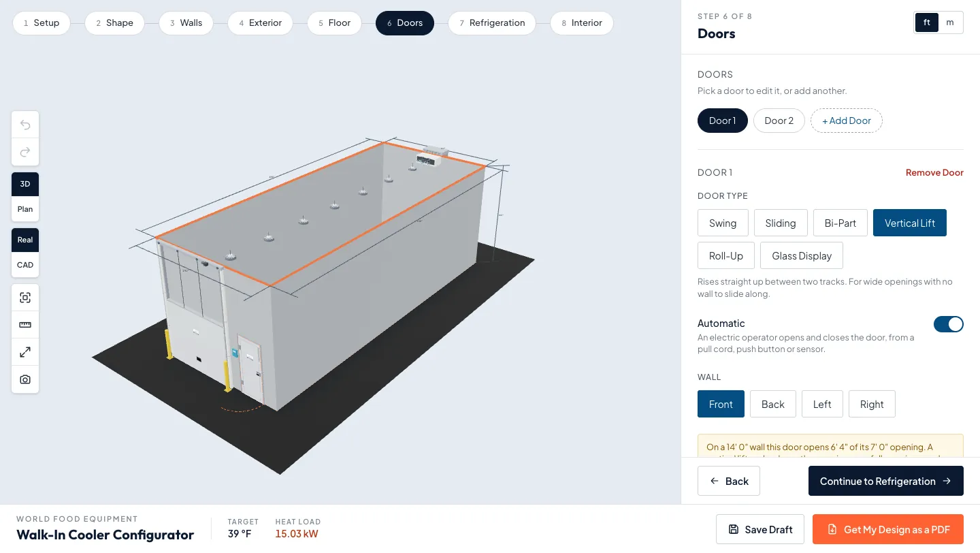980x553 pixels.
Task: Select Door 2 for editing
Action: click(779, 121)
